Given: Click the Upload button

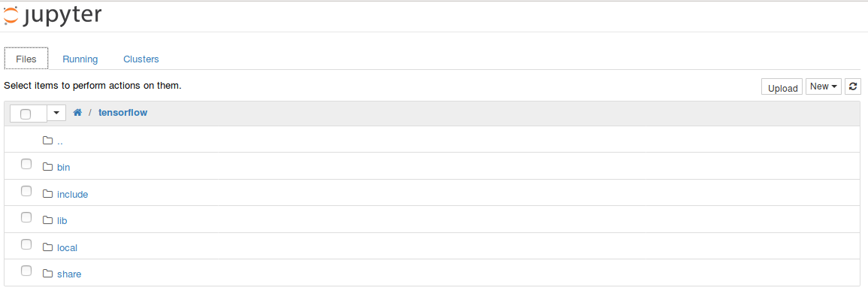Looking at the screenshot, I should tap(782, 88).
